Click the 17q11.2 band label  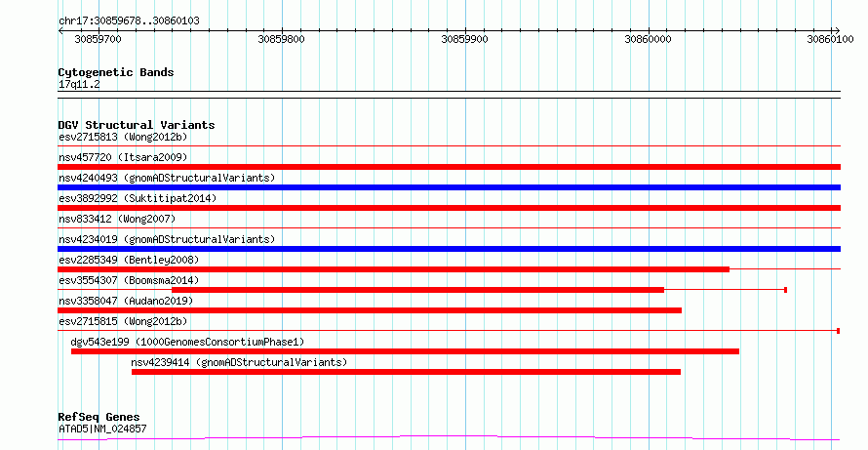click(x=79, y=85)
